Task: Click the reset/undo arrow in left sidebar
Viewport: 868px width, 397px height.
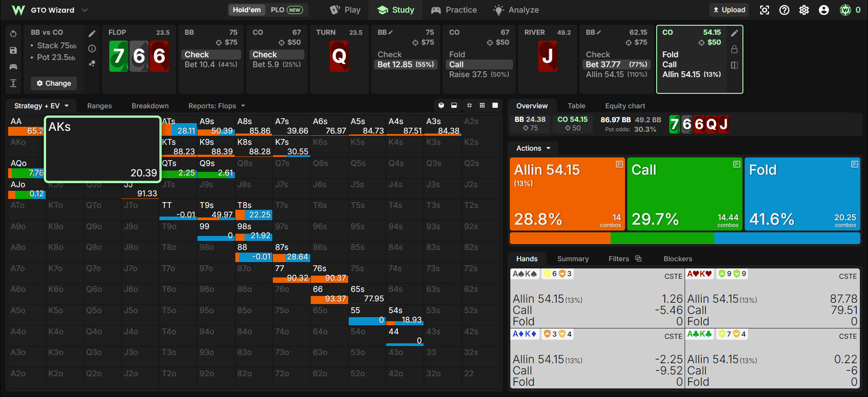Action: click(13, 34)
